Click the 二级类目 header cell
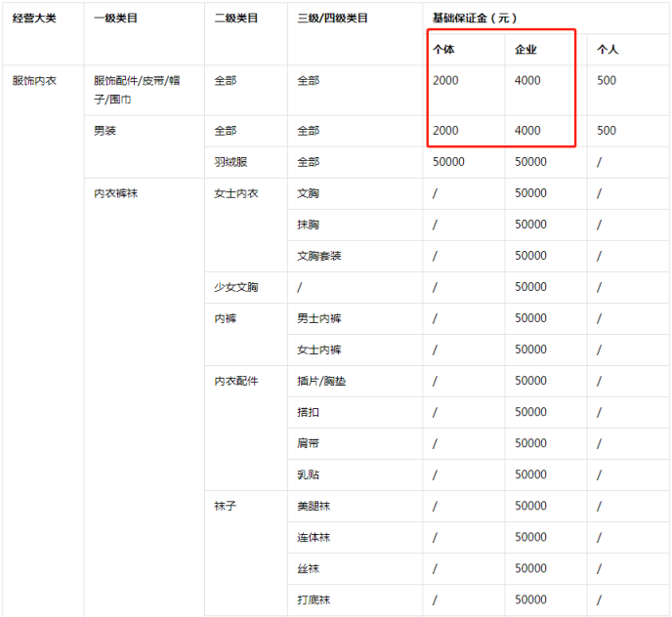The width and height of the screenshot is (672, 617). coord(236,19)
